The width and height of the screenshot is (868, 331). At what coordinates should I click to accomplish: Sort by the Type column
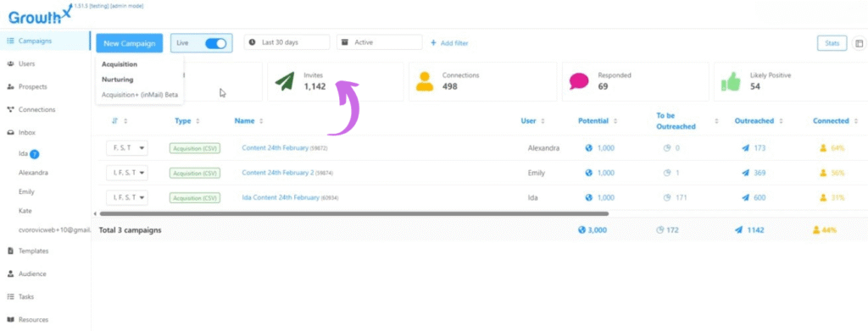[187, 120]
